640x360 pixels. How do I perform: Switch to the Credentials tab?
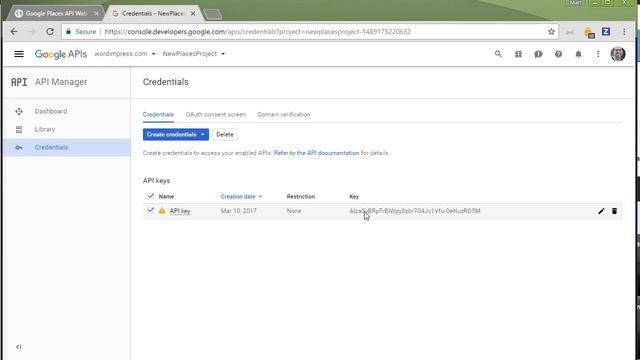(x=158, y=115)
